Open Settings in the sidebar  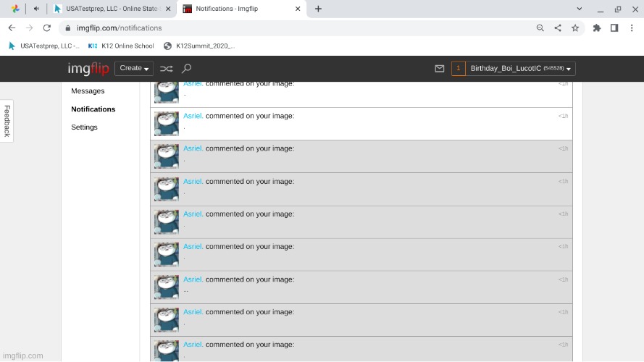click(84, 127)
